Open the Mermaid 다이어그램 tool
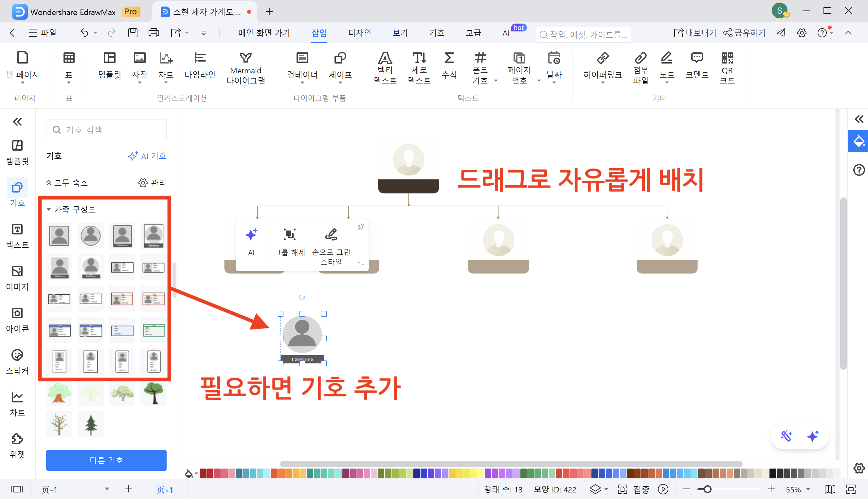The image size is (868, 499). pyautogui.click(x=245, y=67)
